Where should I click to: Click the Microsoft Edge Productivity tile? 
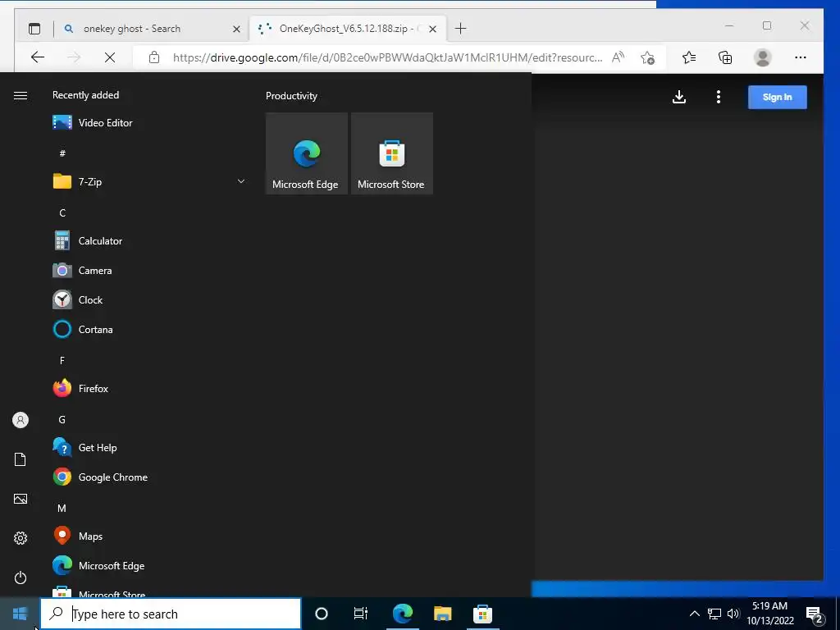[307, 153]
